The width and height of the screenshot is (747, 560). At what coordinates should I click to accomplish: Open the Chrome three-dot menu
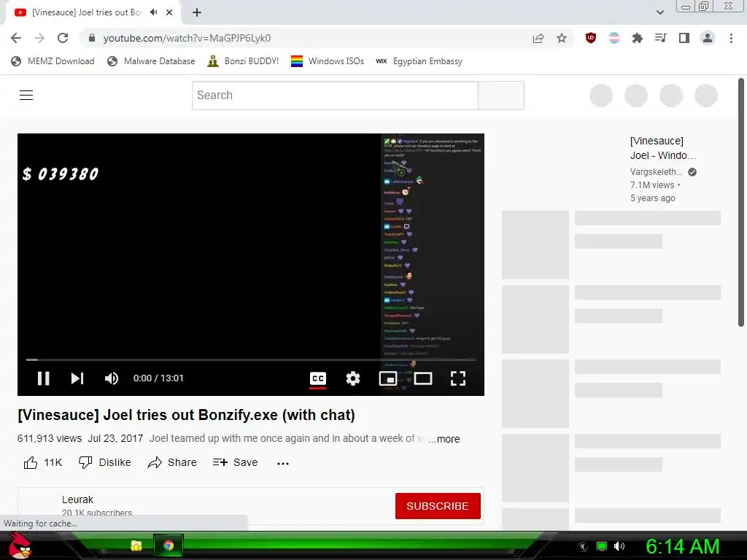[x=731, y=38]
